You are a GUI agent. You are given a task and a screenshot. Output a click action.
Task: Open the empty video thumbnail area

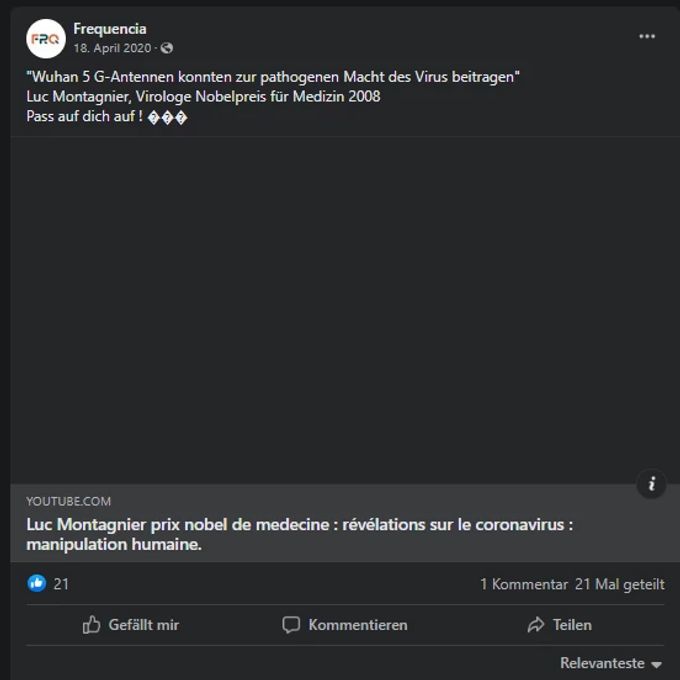point(345,310)
